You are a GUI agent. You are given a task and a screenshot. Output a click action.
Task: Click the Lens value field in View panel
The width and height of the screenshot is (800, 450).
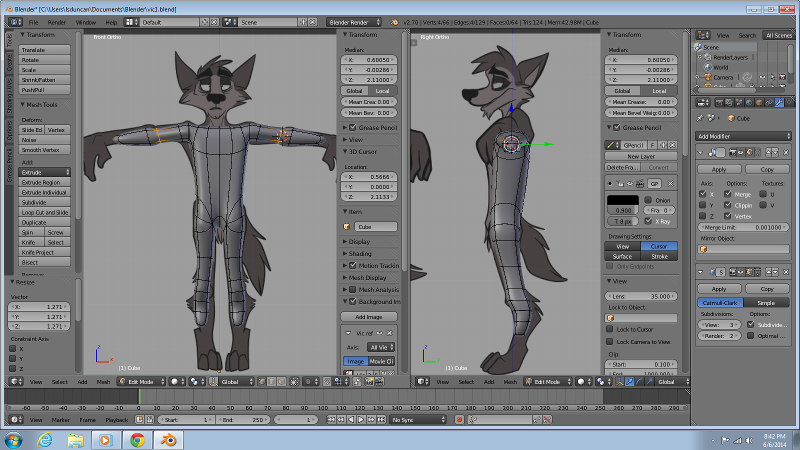640,296
